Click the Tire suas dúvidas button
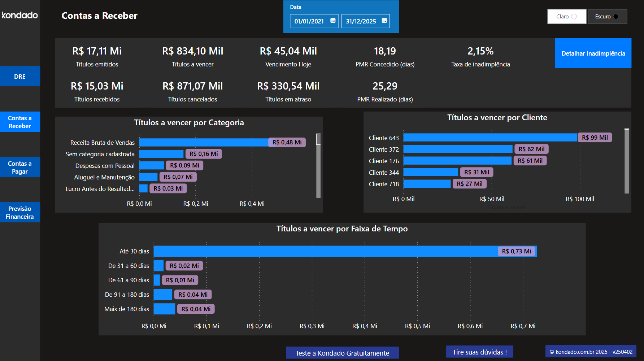The image size is (644, 361). pos(479,351)
